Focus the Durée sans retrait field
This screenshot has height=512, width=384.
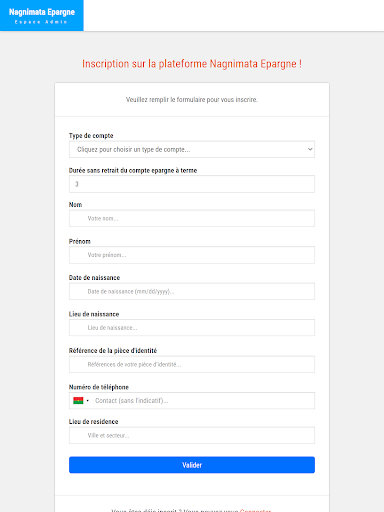pyautogui.click(x=192, y=184)
